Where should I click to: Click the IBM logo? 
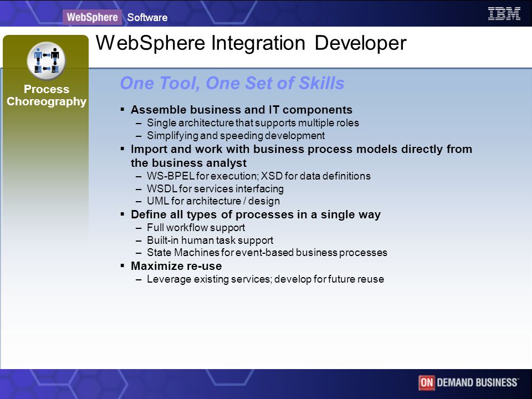coord(504,13)
